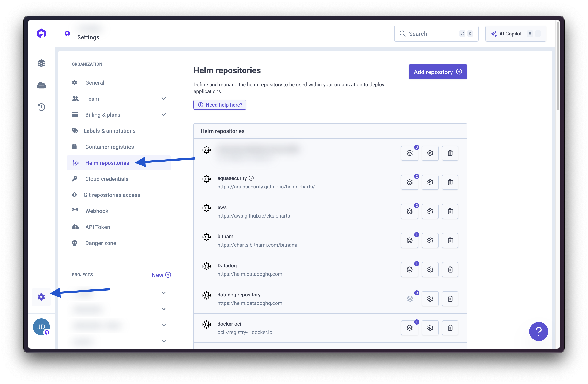Image resolution: width=588 pixels, height=384 pixels.
Task: Delete the docker oci repository
Action: 450,328
